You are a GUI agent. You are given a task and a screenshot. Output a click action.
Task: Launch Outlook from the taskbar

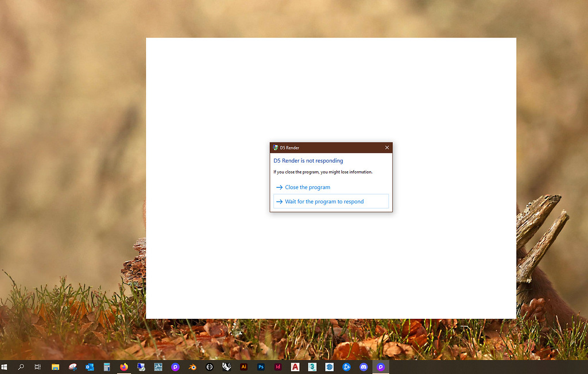coord(90,367)
